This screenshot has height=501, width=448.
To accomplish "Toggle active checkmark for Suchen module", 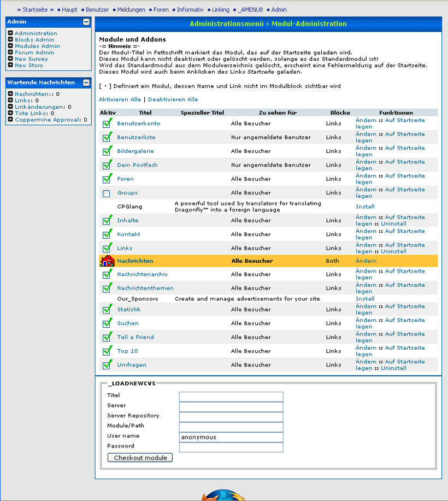I will click(x=108, y=323).
